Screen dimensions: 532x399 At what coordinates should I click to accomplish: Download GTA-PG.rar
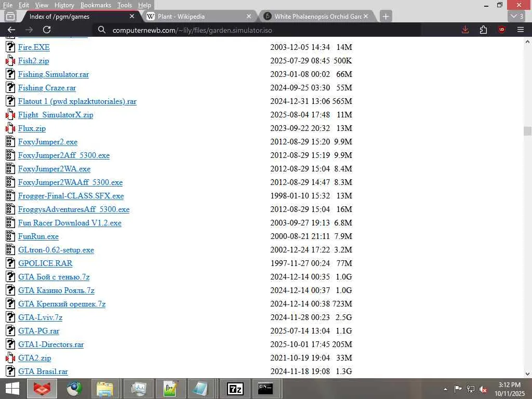click(38, 331)
